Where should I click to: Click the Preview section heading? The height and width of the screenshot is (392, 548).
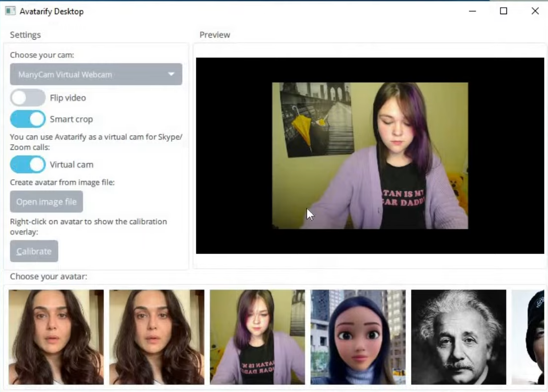coord(214,34)
